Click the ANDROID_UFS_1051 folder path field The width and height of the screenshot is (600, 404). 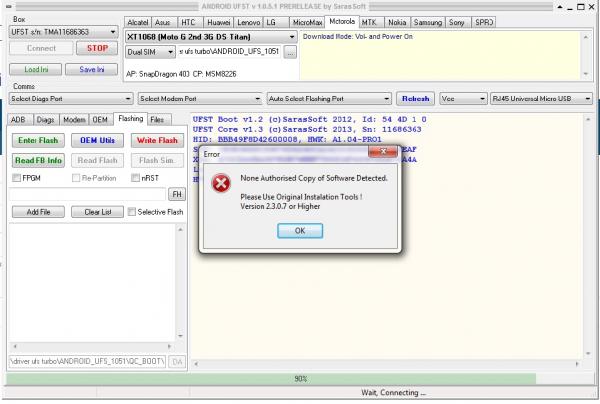click(230, 52)
